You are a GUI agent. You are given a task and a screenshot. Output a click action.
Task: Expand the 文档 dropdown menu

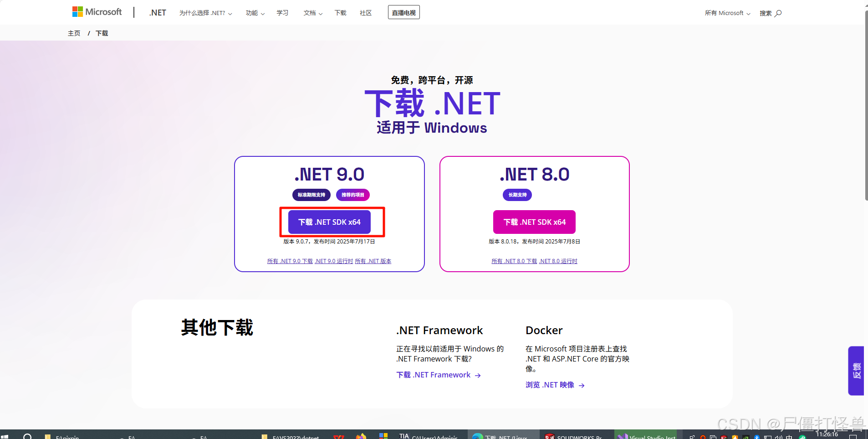click(x=313, y=13)
